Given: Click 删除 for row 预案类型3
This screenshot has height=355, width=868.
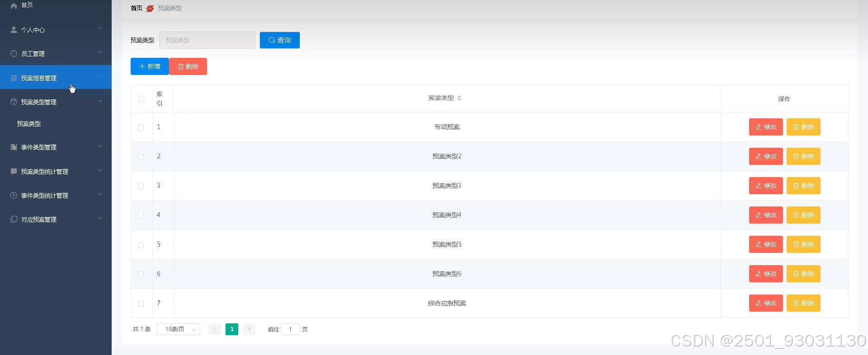Looking at the screenshot, I should (803, 186).
